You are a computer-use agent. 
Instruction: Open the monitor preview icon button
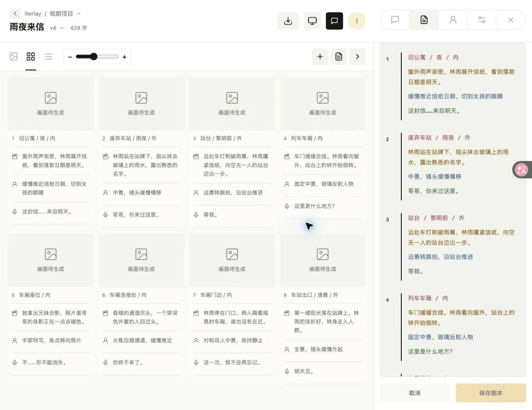(312, 21)
